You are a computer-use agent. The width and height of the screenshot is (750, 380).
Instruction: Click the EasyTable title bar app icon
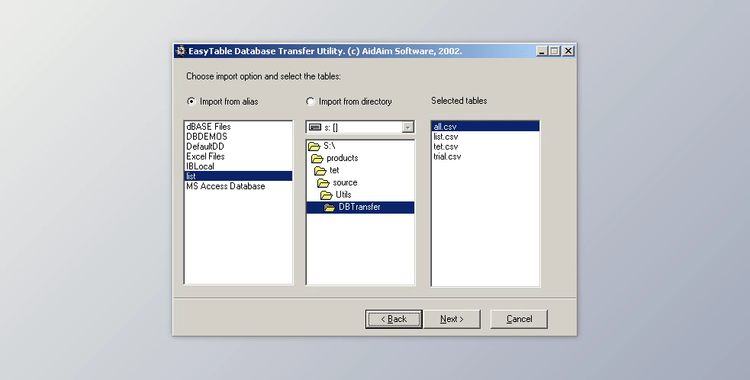[180, 51]
